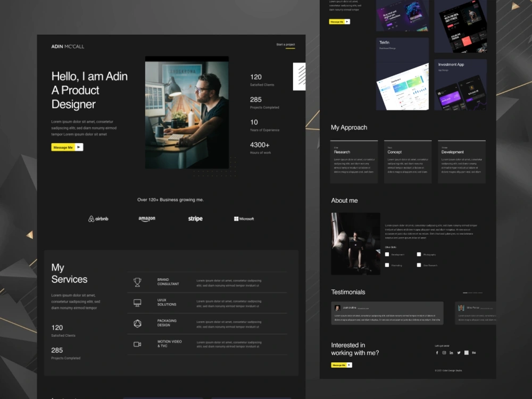This screenshot has width=532, height=399.
Task: Select the Research approach card
Action: click(354, 162)
